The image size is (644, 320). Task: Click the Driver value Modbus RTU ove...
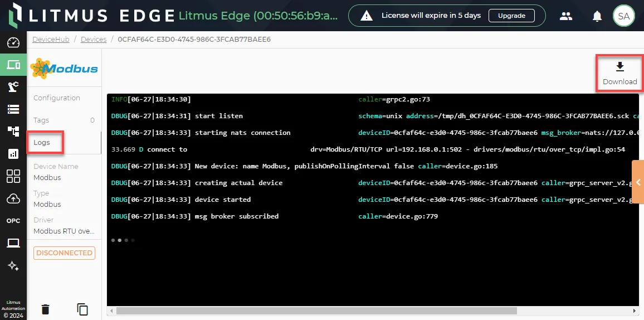click(x=64, y=231)
